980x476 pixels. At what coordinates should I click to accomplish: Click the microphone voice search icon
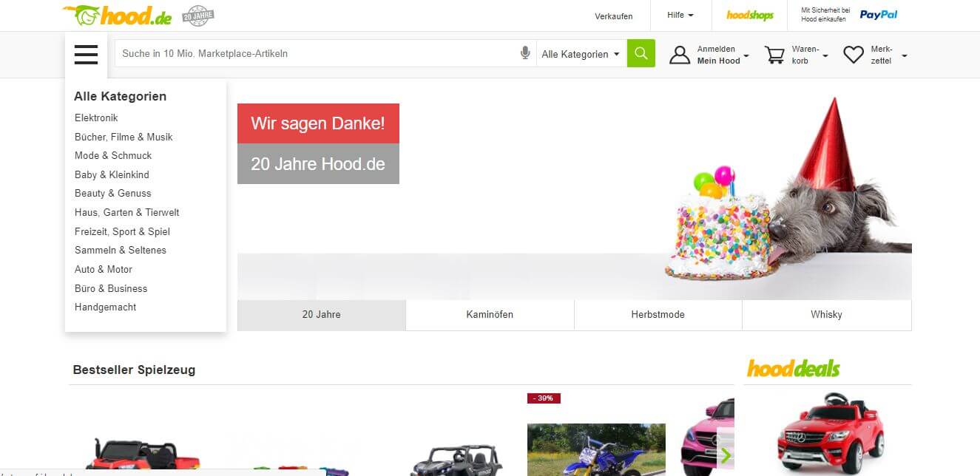pyautogui.click(x=525, y=53)
